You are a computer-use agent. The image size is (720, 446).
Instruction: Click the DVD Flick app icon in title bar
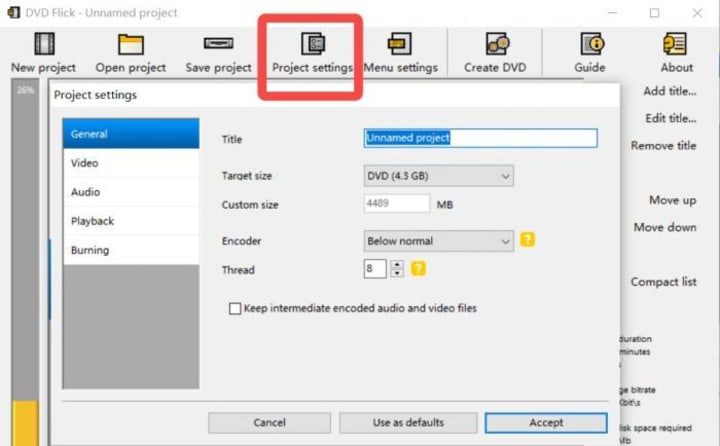[14, 12]
